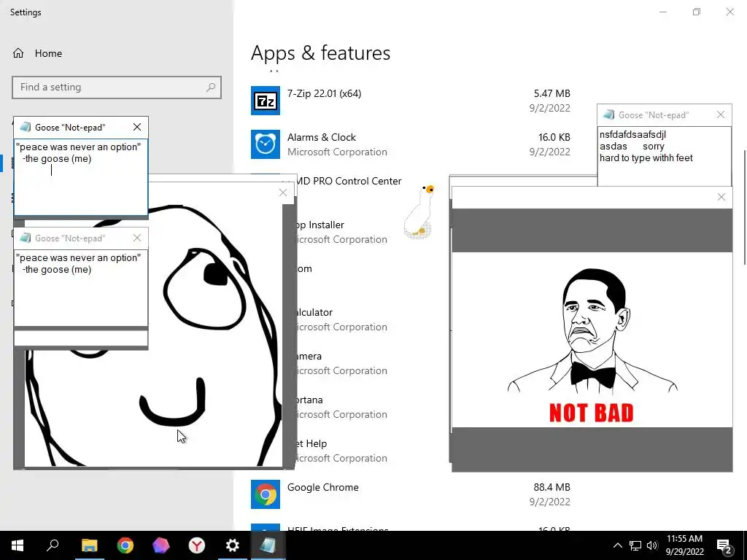Close the NOT BAD meme window
Viewport: 747px width, 560px height.
click(x=721, y=197)
